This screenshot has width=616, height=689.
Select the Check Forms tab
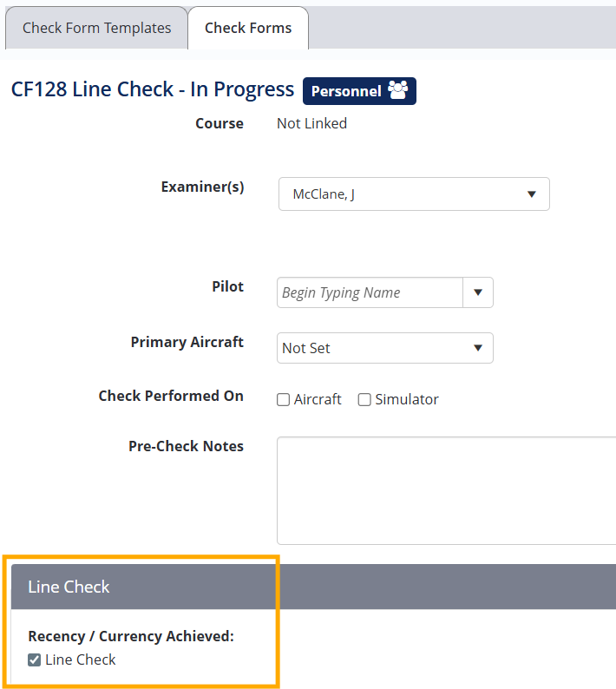point(248,28)
